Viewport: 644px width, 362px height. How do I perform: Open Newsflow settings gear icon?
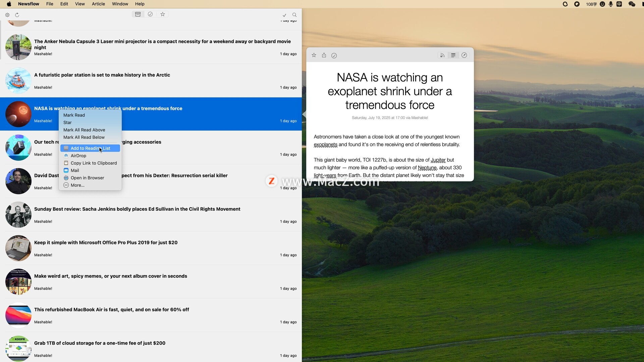(7, 15)
